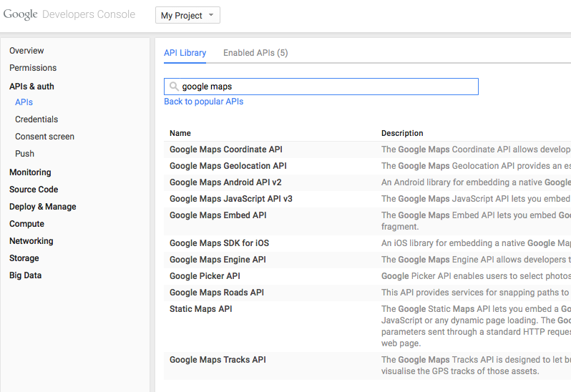Open the Permissions sidebar item
571x392 pixels.
coord(33,68)
